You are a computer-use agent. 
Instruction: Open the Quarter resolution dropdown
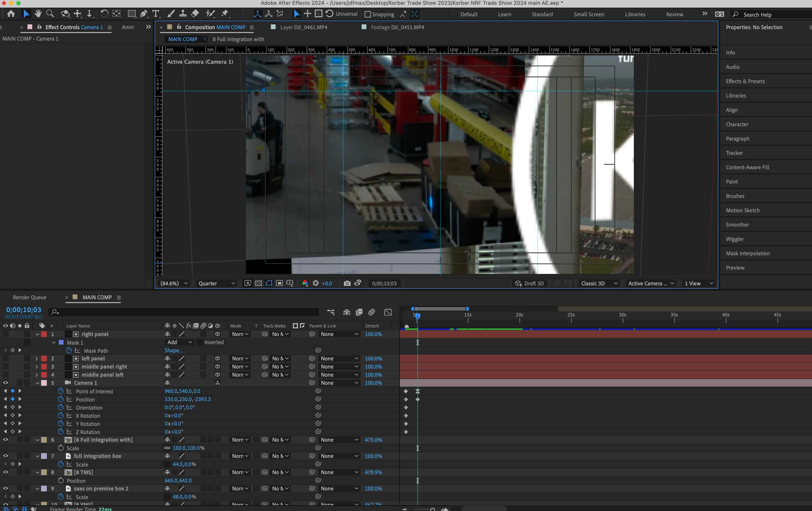216,283
